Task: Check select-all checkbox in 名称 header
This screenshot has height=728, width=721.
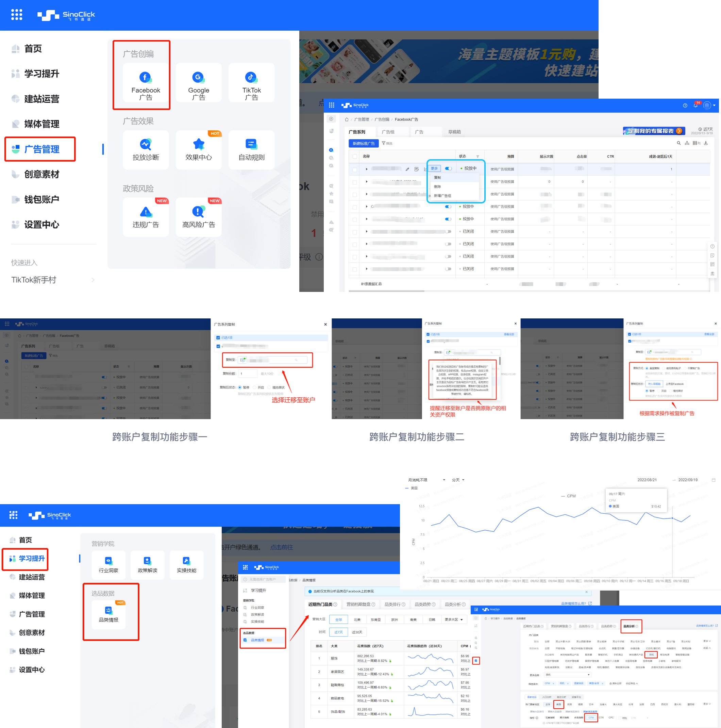Action: point(355,156)
